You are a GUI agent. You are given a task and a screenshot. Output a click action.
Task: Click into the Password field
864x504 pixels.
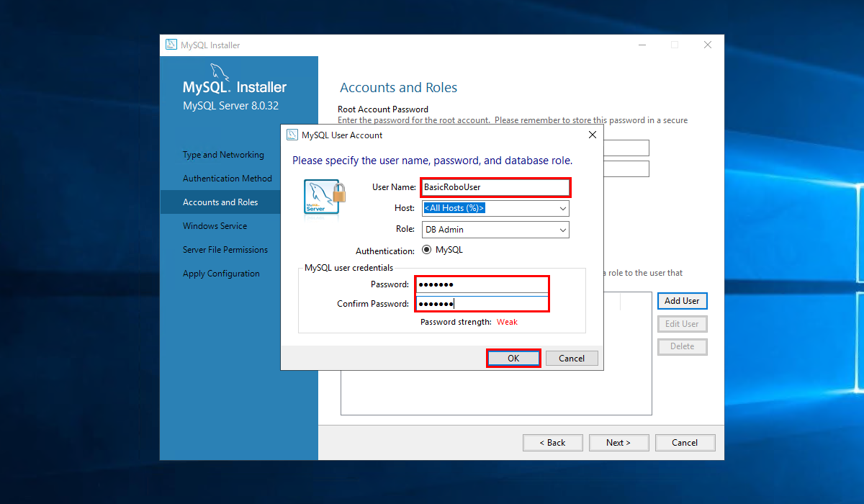482,284
